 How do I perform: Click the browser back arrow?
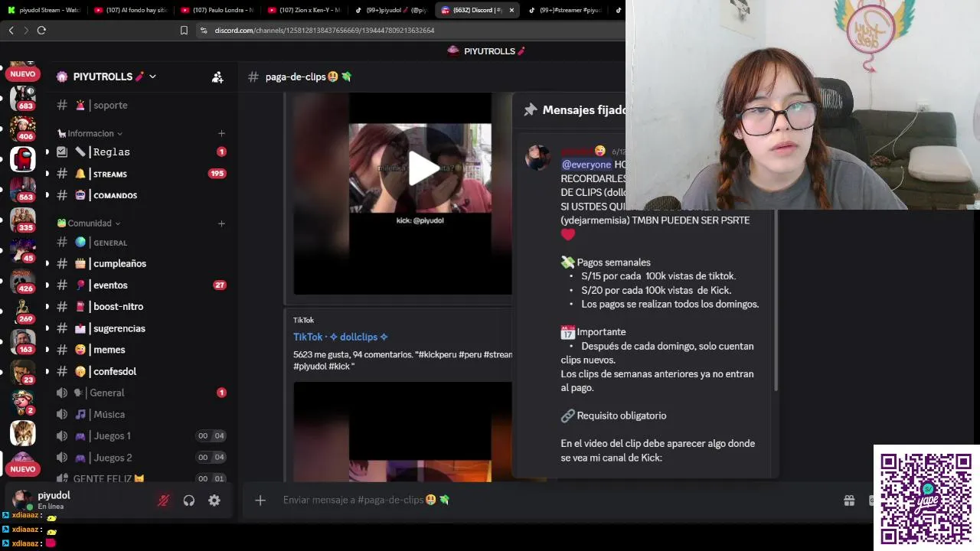pos(11,30)
